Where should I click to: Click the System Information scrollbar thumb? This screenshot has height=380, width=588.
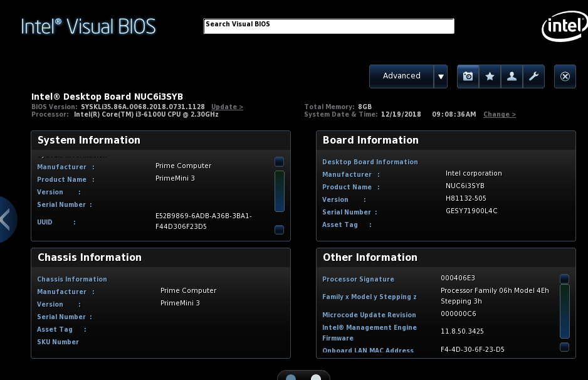tap(279, 191)
